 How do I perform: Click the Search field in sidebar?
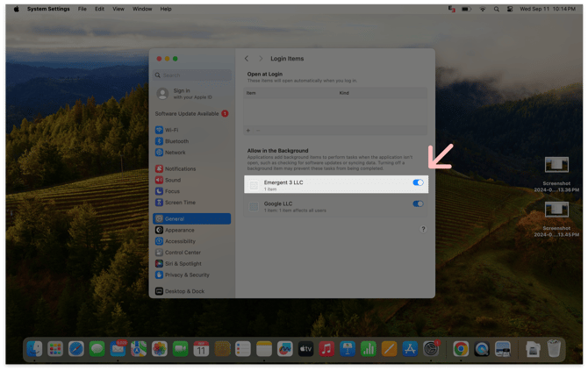click(193, 75)
